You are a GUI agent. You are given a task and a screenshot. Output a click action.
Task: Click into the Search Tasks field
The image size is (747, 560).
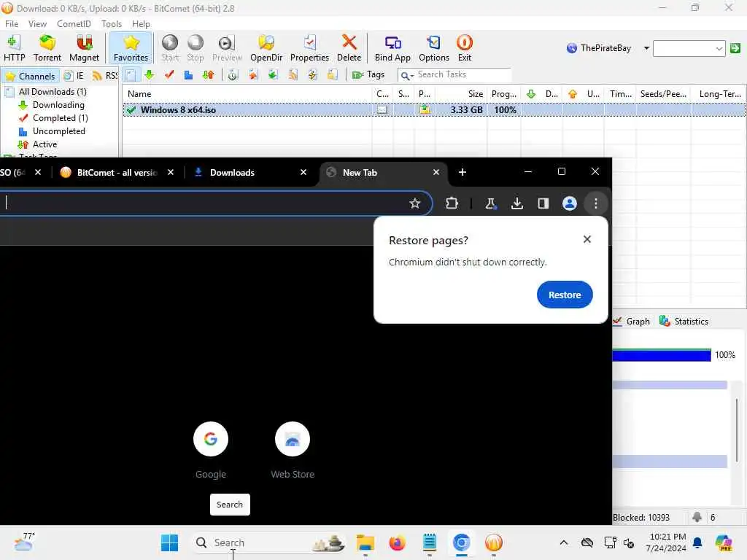coord(463,75)
